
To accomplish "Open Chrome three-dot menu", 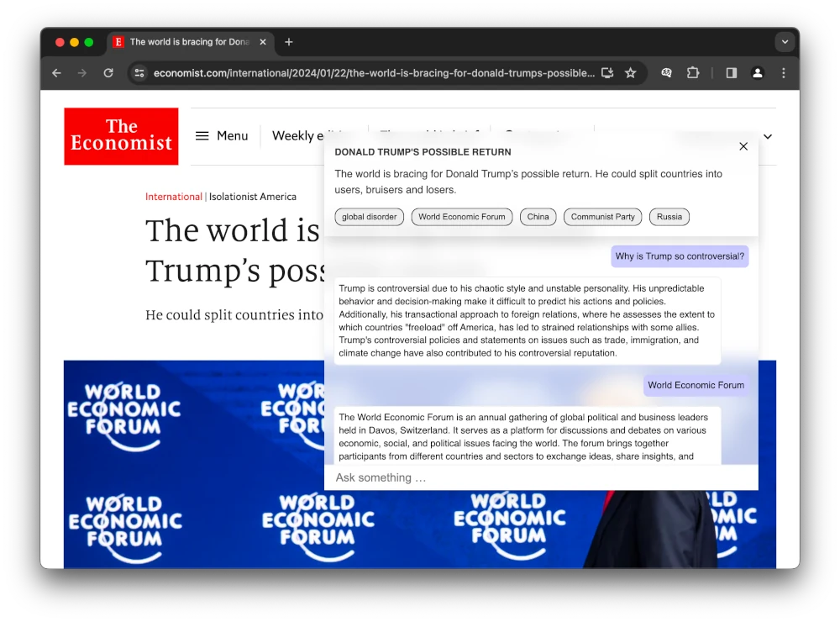I will click(x=783, y=73).
